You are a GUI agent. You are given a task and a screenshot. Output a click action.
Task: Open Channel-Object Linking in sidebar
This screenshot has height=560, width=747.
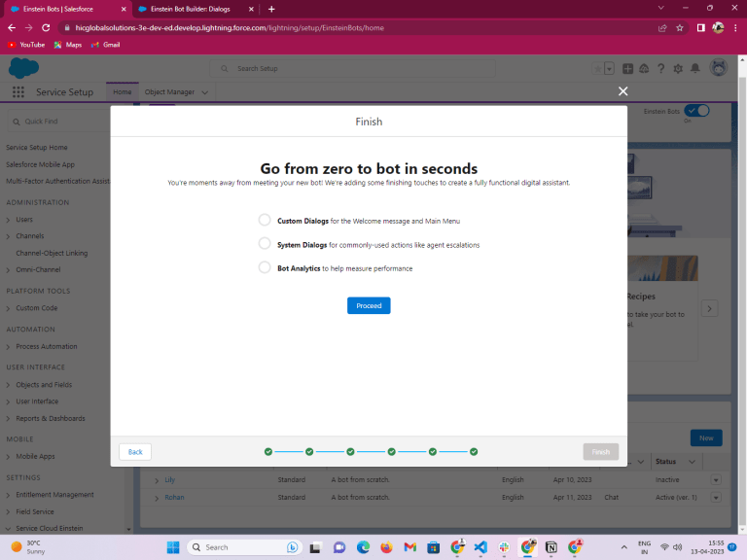tap(52, 254)
